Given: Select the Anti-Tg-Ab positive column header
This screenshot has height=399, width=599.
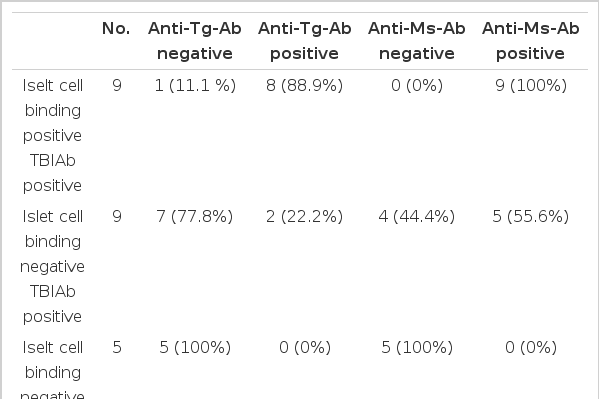Looking at the screenshot, I should tap(304, 41).
